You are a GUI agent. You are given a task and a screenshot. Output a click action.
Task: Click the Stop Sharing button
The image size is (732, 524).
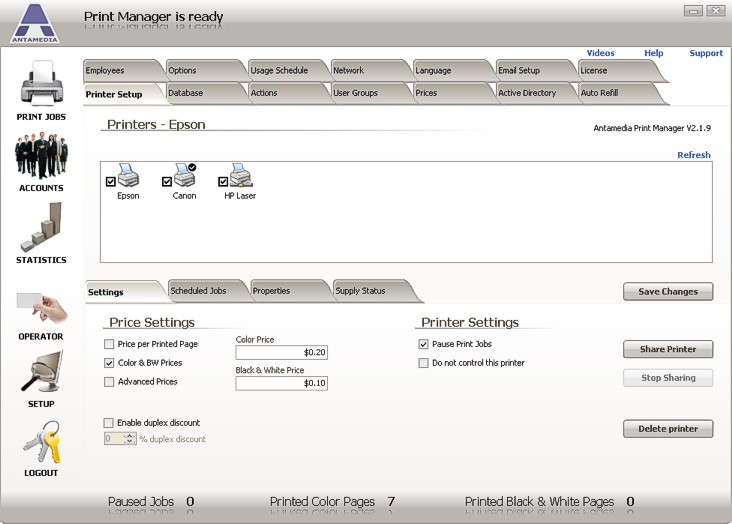(668, 378)
